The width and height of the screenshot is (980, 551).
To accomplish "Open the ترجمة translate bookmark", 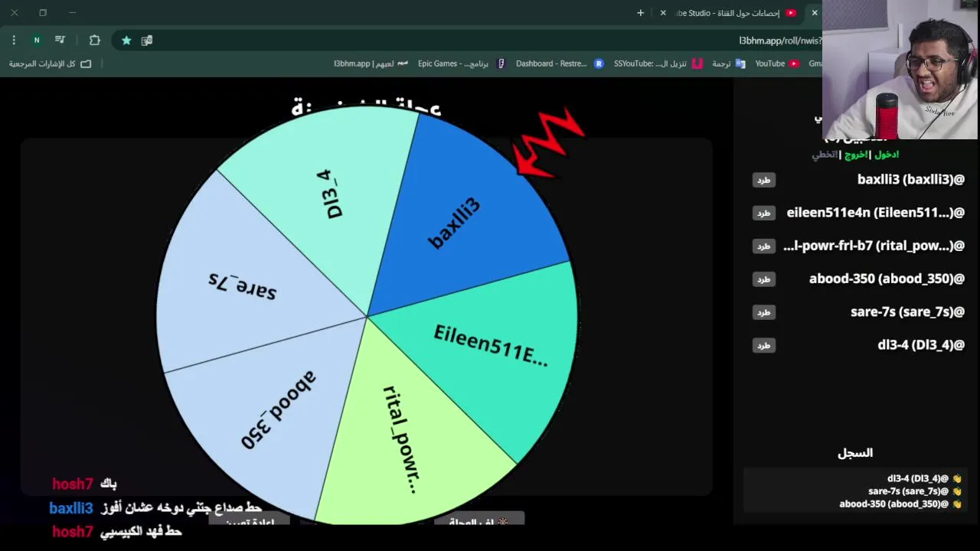I will (728, 64).
